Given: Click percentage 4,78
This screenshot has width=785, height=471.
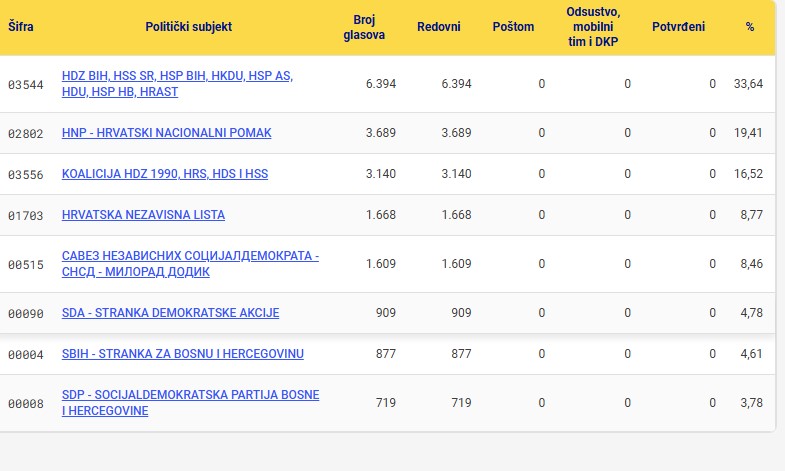Looking at the screenshot, I should [x=751, y=313].
